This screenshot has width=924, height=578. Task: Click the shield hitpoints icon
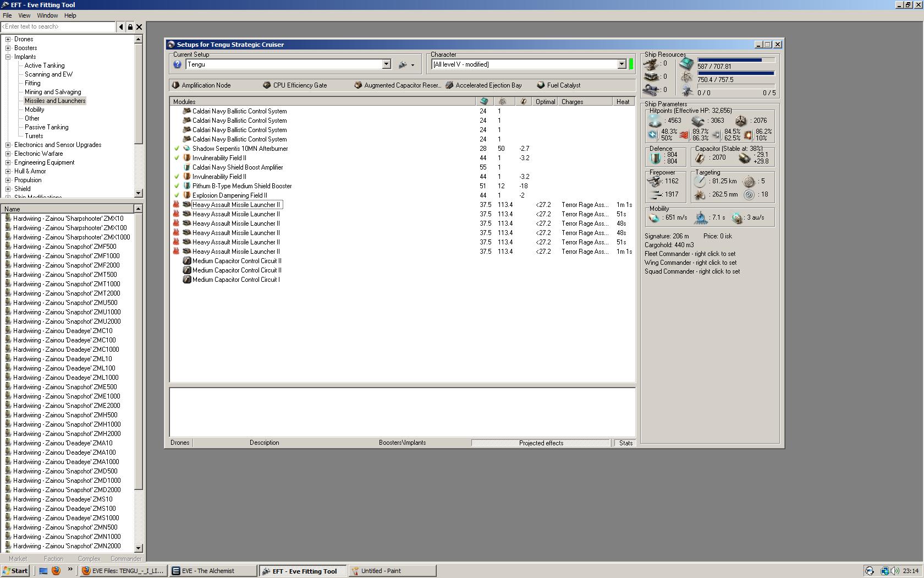pyautogui.click(x=654, y=121)
